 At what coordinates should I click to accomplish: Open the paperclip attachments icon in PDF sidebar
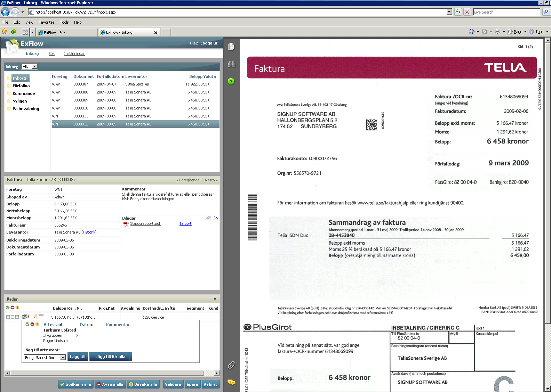tap(231, 365)
